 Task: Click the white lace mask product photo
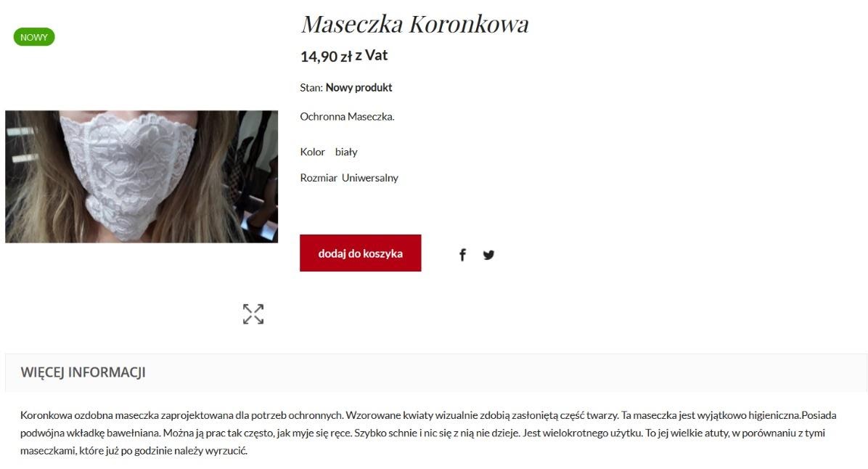pyautogui.click(x=142, y=176)
